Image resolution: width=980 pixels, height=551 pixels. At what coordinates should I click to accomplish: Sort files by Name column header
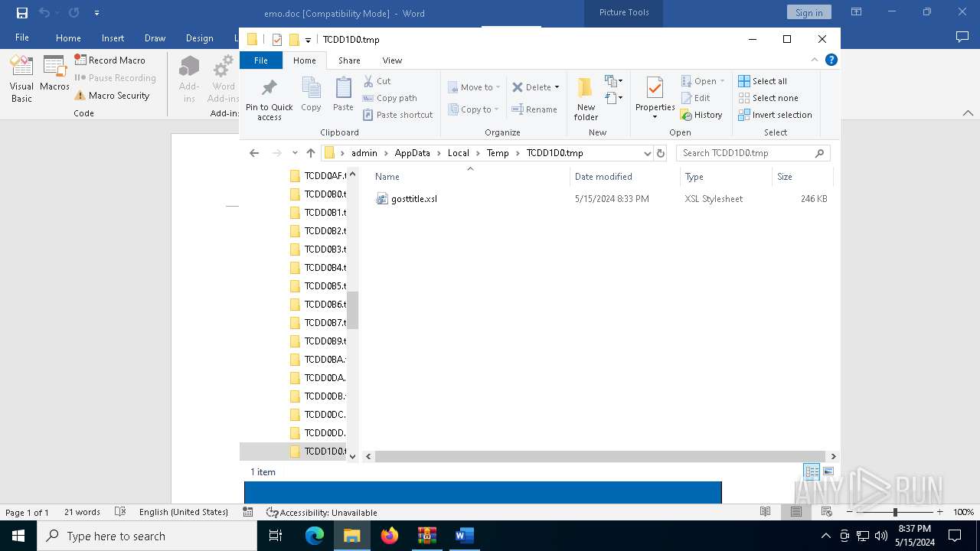(x=470, y=177)
